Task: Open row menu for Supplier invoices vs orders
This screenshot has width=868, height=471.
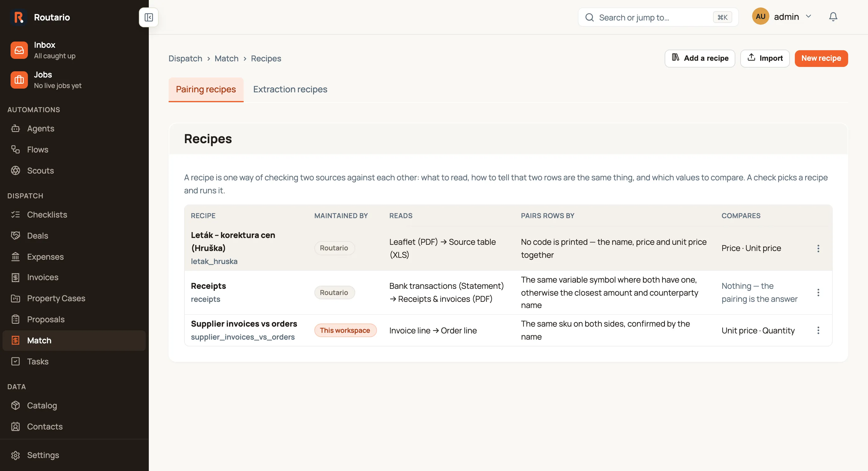Action: [818, 330]
